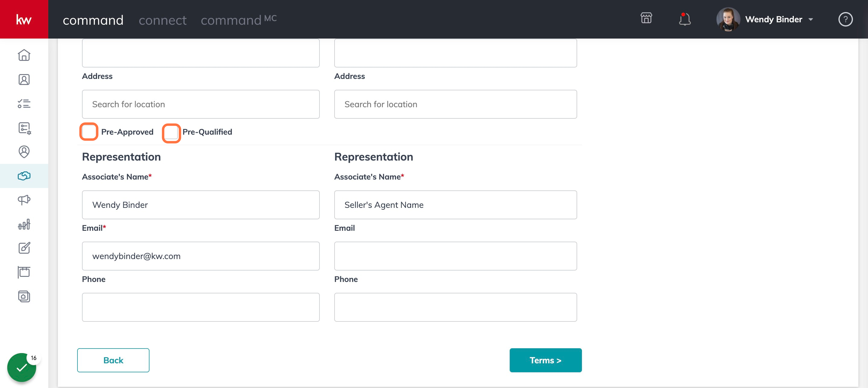
Task: Click the Seller's Agent Name field
Action: point(456,205)
